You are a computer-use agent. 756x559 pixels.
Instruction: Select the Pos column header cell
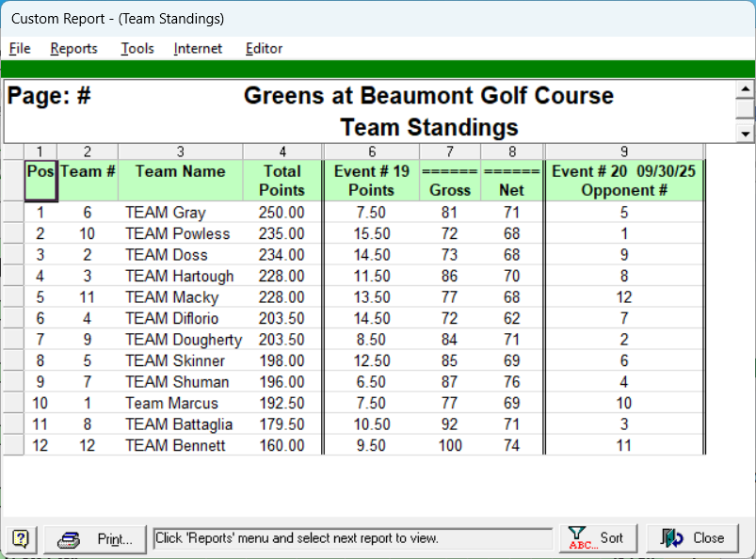click(40, 180)
